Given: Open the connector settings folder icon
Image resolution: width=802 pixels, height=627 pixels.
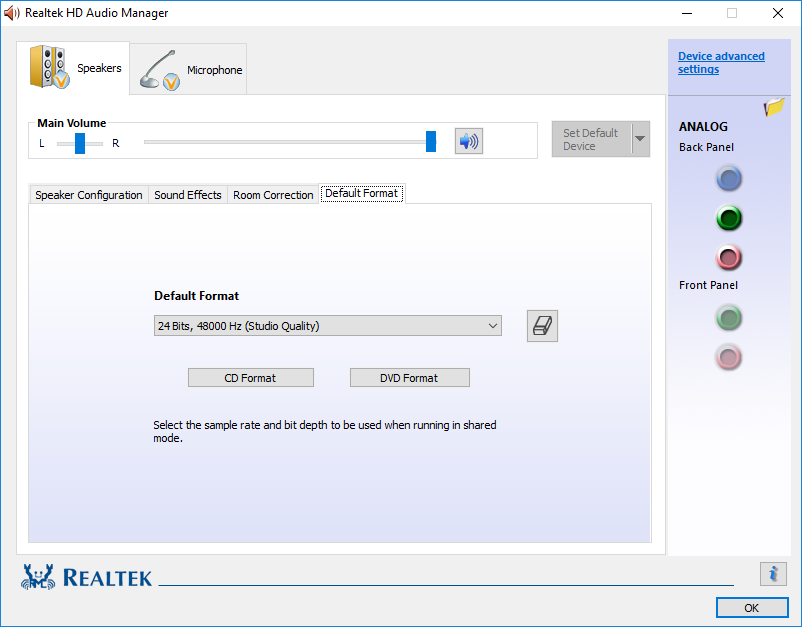Looking at the screenshot, I should [x=774, y=107].
